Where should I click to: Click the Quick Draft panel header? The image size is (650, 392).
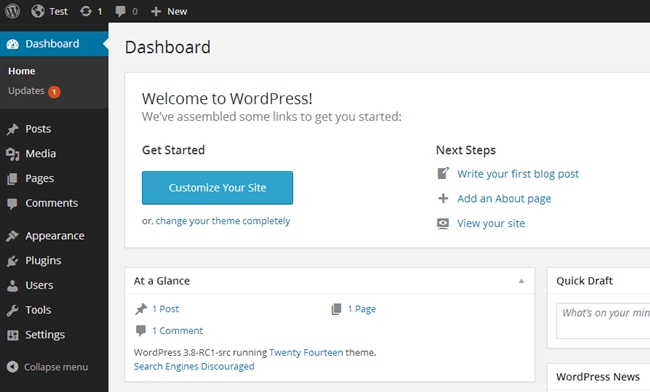599,281
